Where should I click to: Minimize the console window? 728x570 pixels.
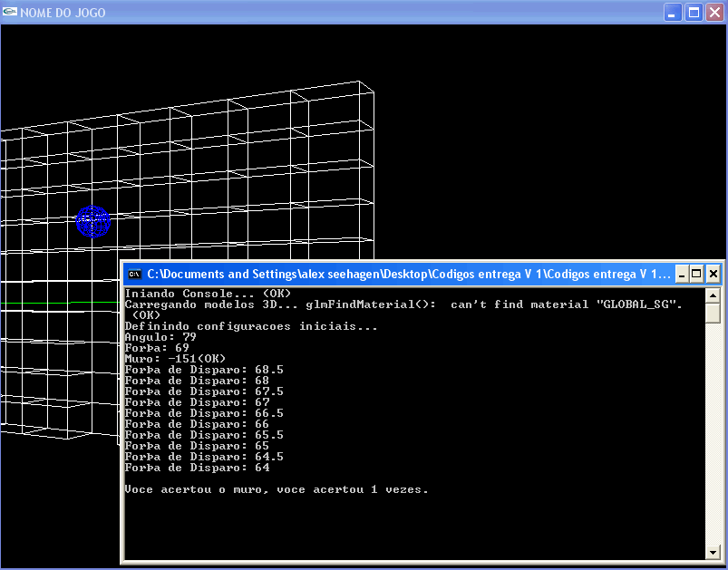point(682,275)
